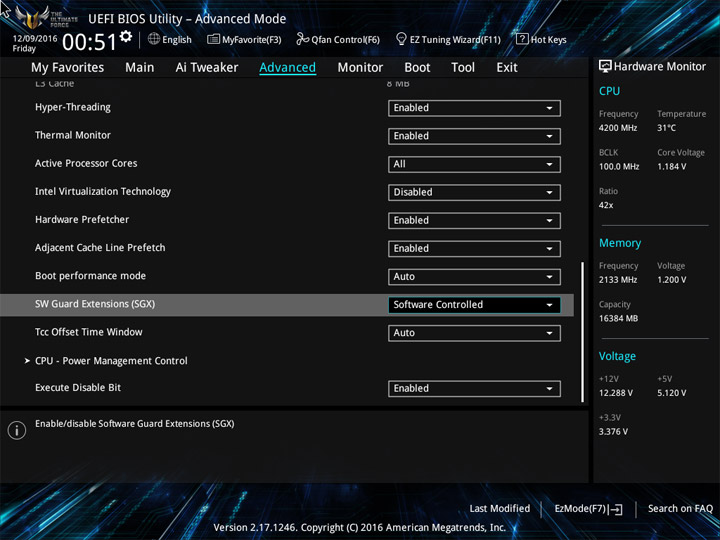This screenshot has width=720, height=540.
Task: Click Last Modified at the bottom
Action: pos(500,509)
